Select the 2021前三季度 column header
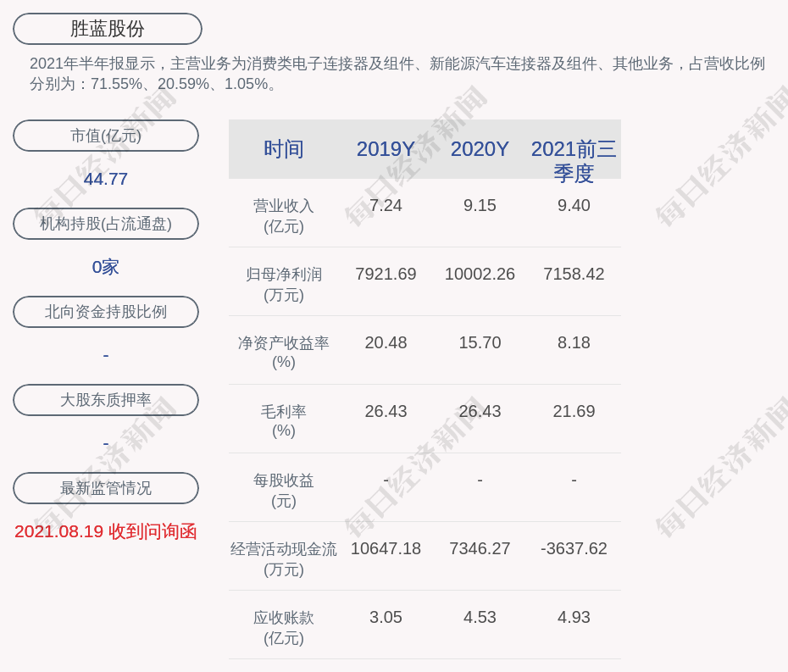788x672 pixels. (x=574, y=160)
